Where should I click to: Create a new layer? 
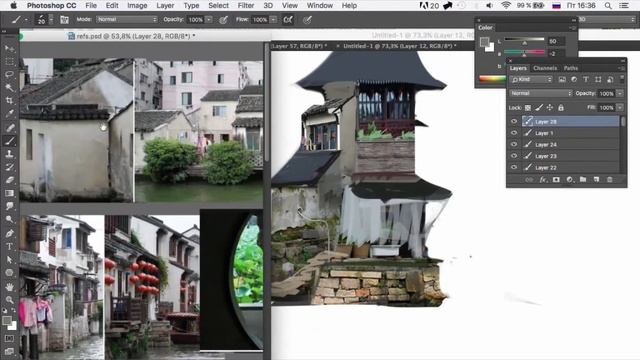pos(596,180)
